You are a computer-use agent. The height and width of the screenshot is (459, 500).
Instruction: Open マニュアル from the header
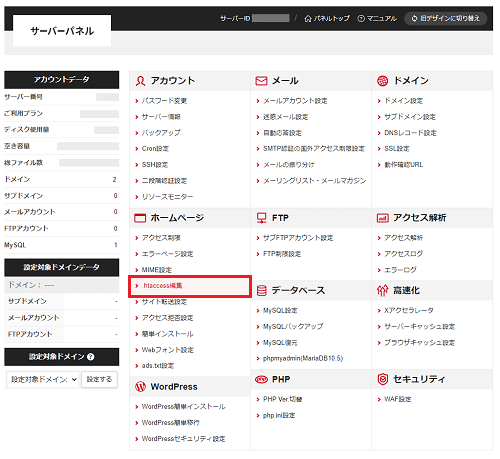[x=377, y=18]
